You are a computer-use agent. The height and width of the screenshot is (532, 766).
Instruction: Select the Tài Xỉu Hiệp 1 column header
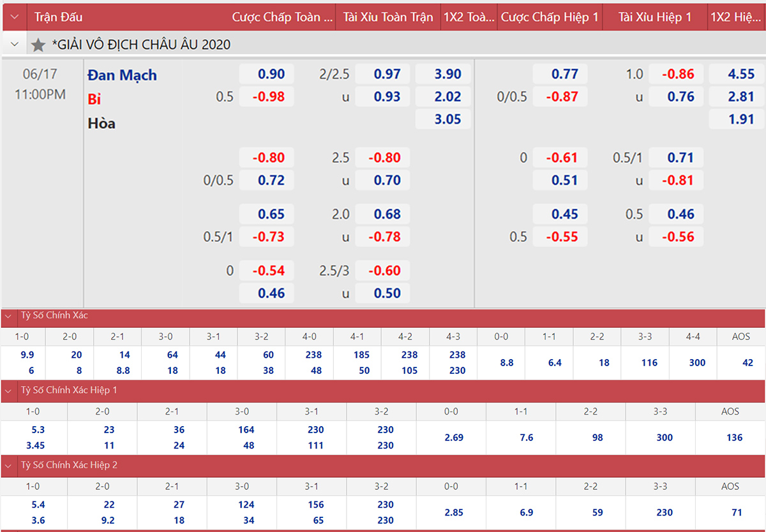tap(654, 17)
